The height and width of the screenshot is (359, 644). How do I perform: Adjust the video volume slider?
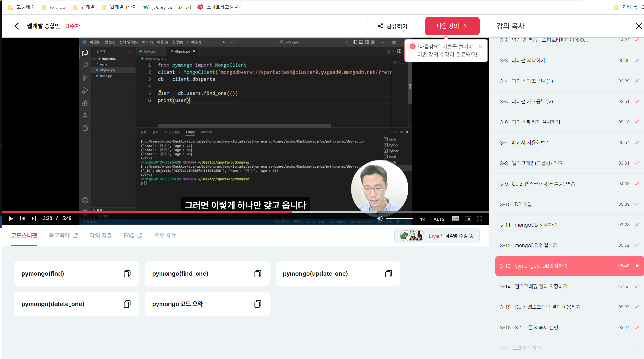(399, 218)
